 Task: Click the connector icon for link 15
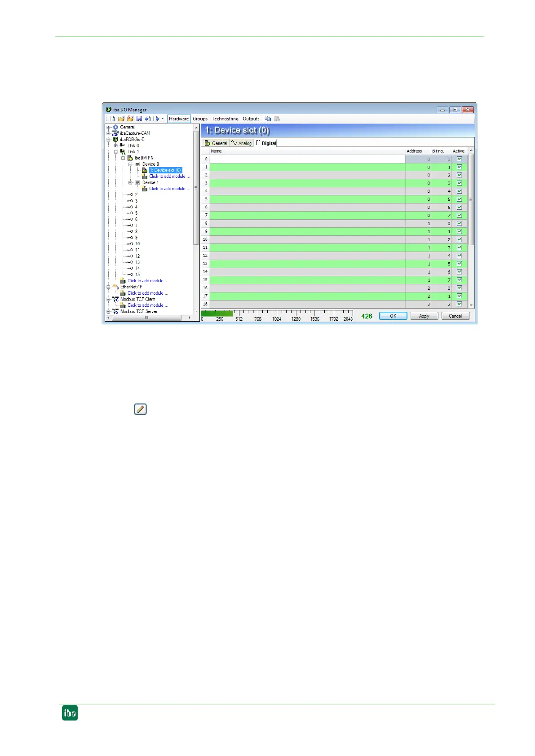pyautogui.click(x=130, y=274)
